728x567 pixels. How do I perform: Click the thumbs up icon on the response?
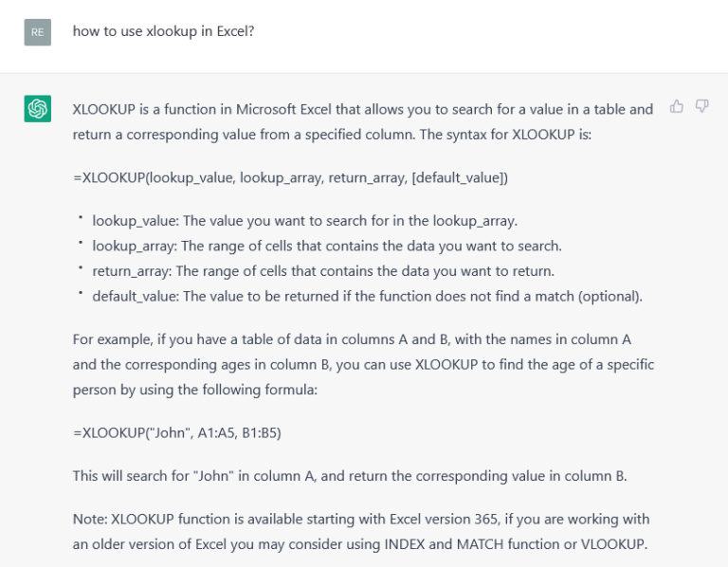[x=677, y=107]
